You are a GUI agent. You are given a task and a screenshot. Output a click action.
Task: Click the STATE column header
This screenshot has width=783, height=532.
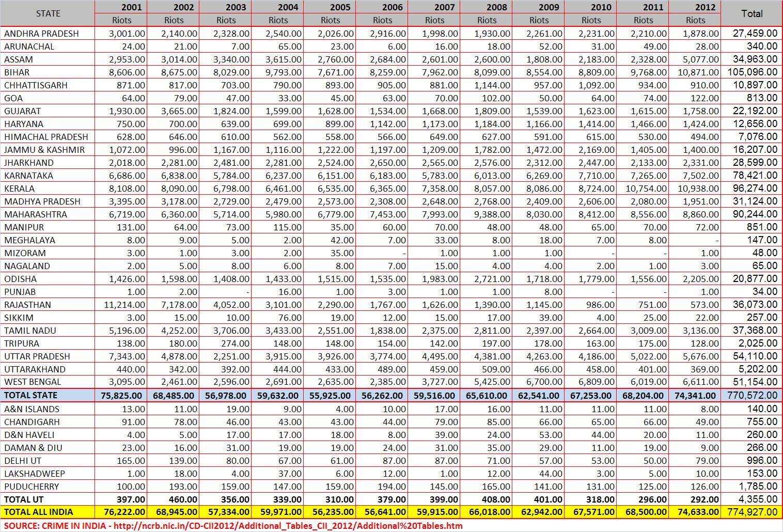tap(48, 13)
